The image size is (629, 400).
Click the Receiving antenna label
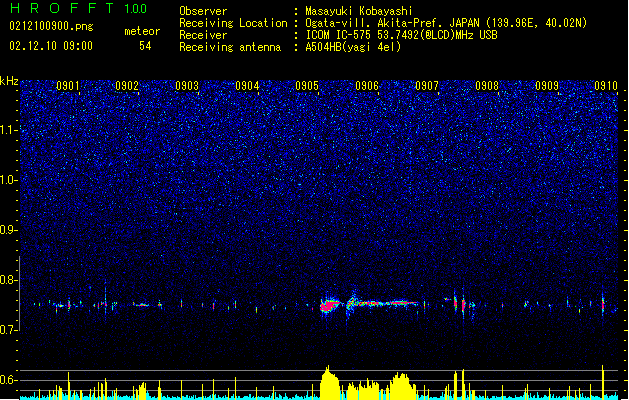(230, 47)
